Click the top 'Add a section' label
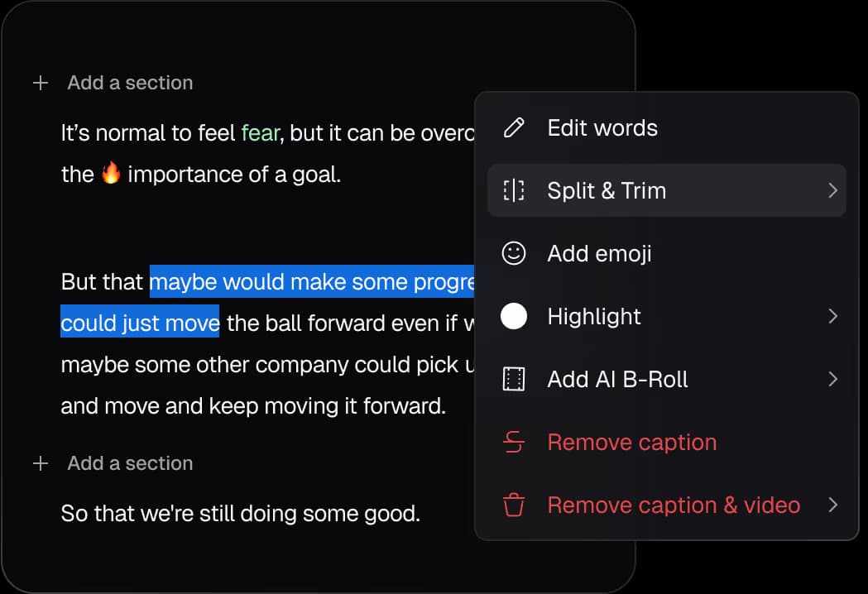868x594 pixels. click(x=130, y=83)
